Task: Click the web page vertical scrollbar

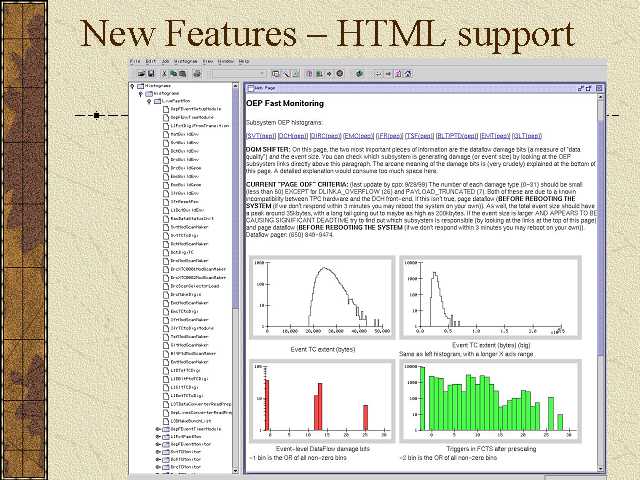Action: (x=600, y=250)
